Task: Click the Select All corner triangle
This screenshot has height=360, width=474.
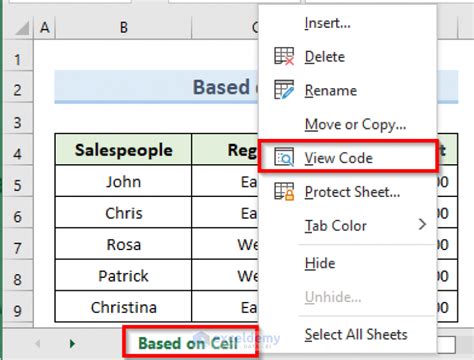Action: tap(22, 28)
